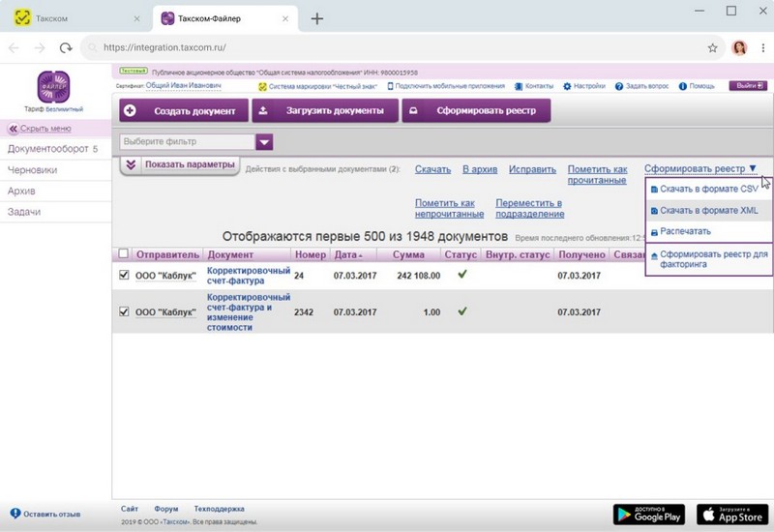Click the settings gear icon labeled Настройки
774x532 pixels.
(567, 86)
